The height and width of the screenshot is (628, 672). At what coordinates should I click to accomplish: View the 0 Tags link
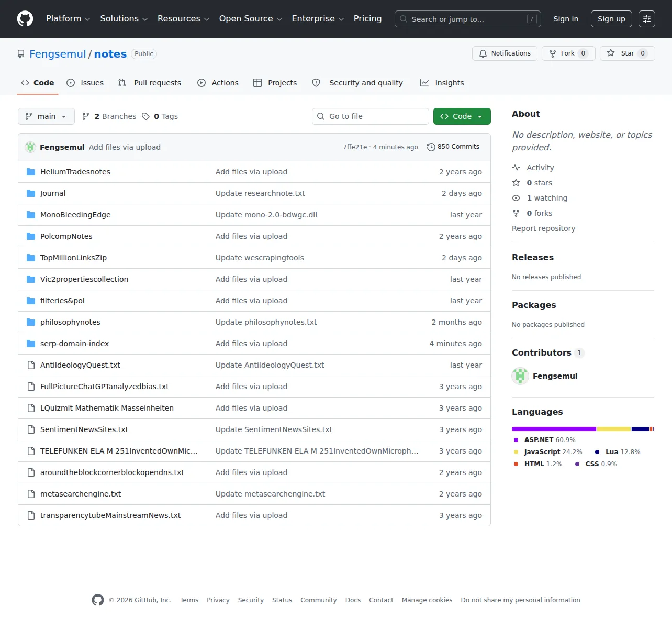(x=160, y=116)
